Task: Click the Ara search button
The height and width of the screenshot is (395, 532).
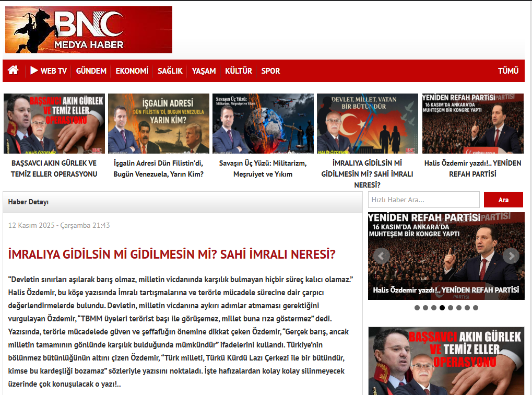Action: coord(503,200)
